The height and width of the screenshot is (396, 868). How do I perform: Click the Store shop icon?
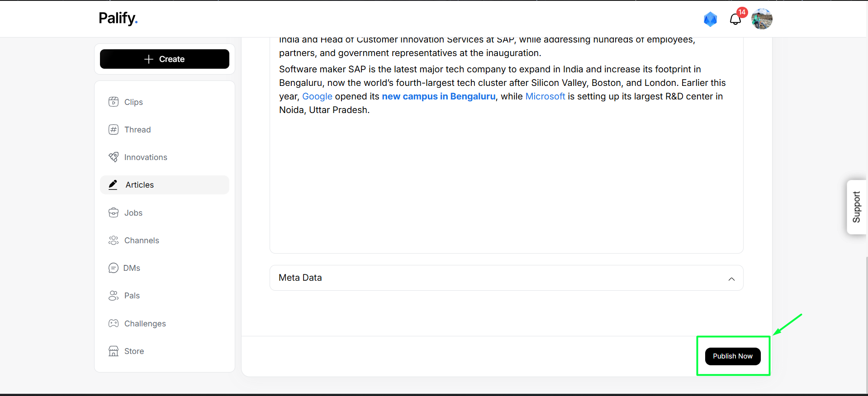(114, 351)
